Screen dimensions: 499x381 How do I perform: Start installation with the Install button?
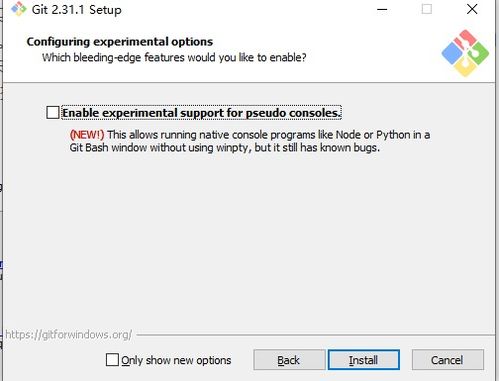tap(364, 360)
